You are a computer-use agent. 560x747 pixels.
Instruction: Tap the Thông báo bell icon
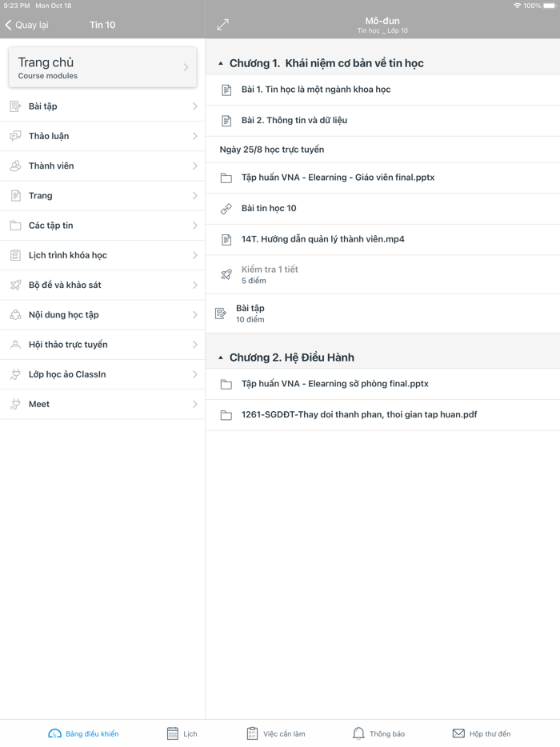point(358,733)
